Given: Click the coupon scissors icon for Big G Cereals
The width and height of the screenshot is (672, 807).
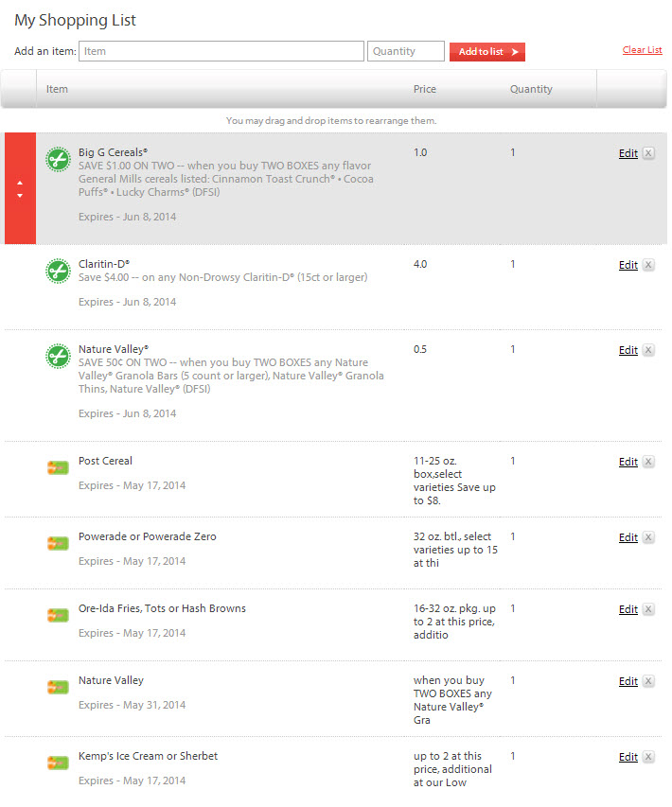Looking at the screenshot, I should coord(58,159).
